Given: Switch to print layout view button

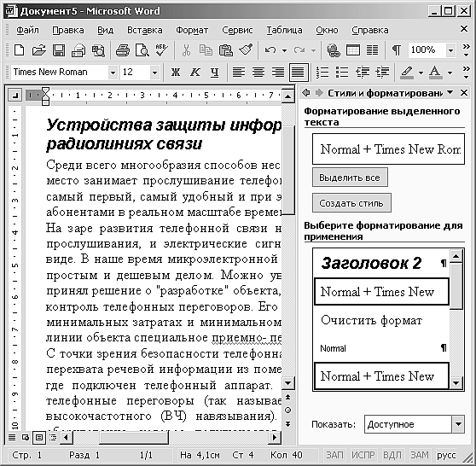Looking at the screenshot, I should point(39,438).
